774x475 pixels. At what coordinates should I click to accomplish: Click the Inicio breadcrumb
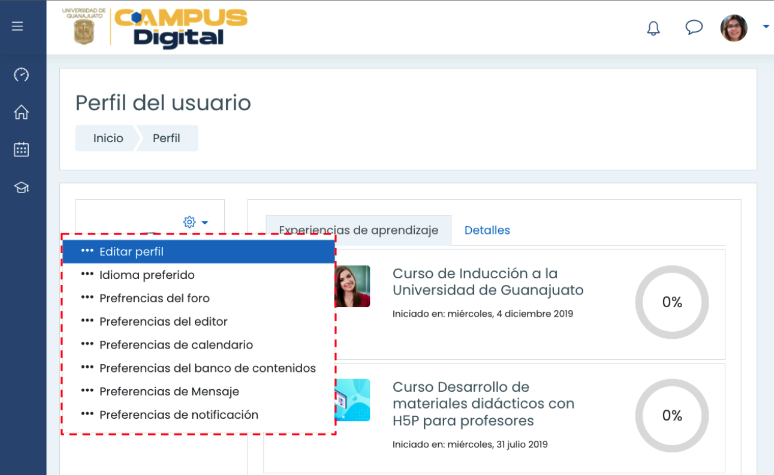click(108, 138)
